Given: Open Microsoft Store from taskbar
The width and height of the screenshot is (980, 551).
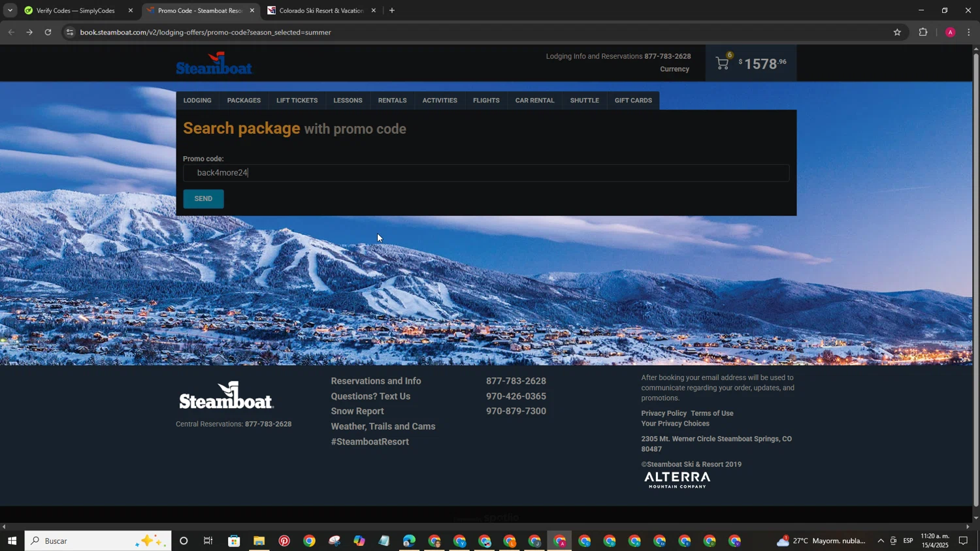Looking at the screenshot, I should tap(234, 541).
